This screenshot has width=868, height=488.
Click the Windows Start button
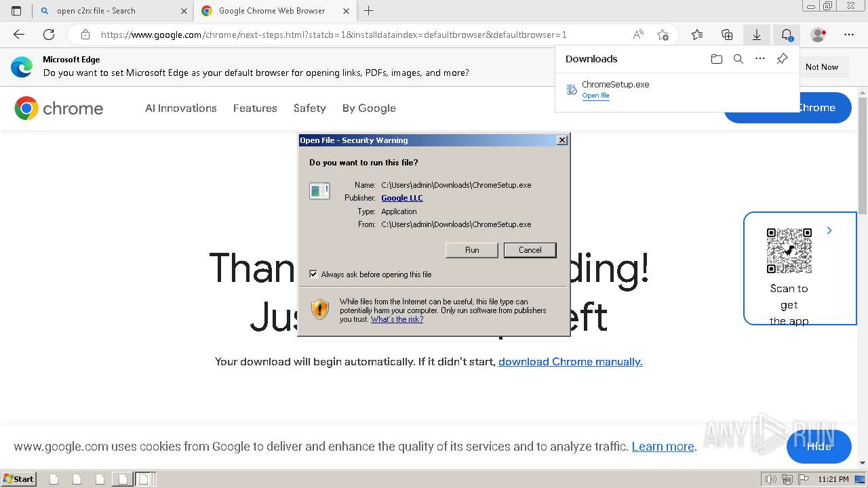[18, 479]
